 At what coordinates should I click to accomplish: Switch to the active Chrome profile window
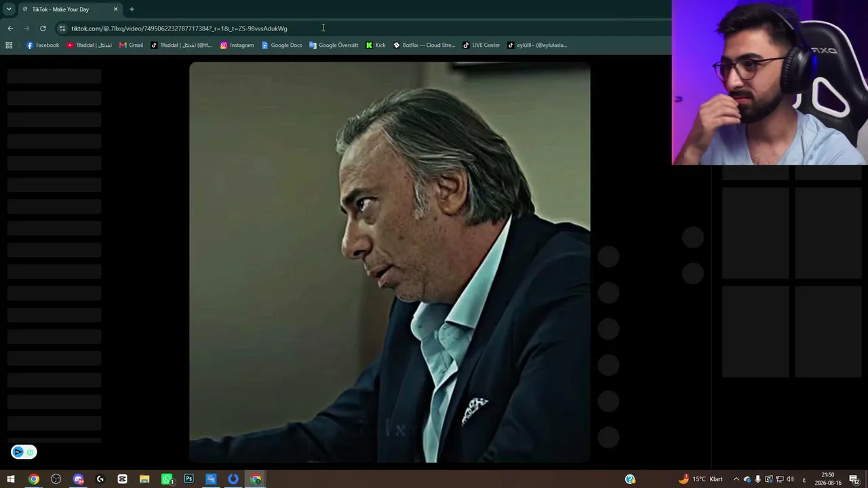256,479
